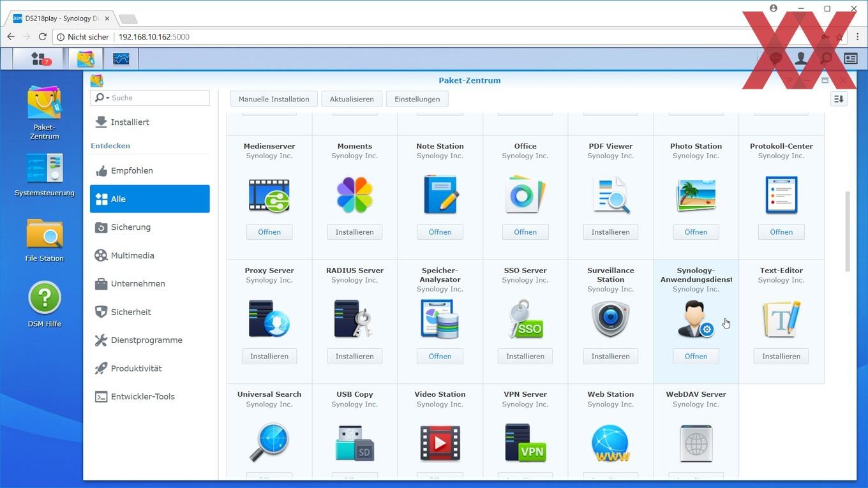Open the Produktivität category
868x488 pixels.
click(x=150, y=368)
